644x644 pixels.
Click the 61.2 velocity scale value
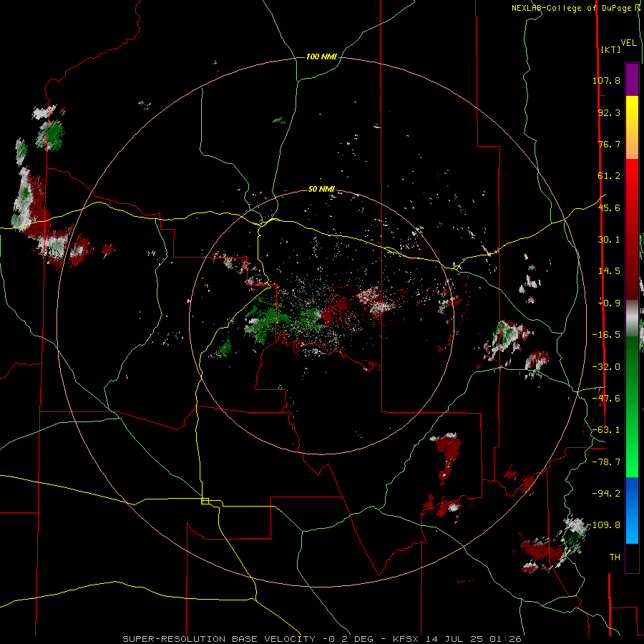pyautogui.click(x=609, y=176)
